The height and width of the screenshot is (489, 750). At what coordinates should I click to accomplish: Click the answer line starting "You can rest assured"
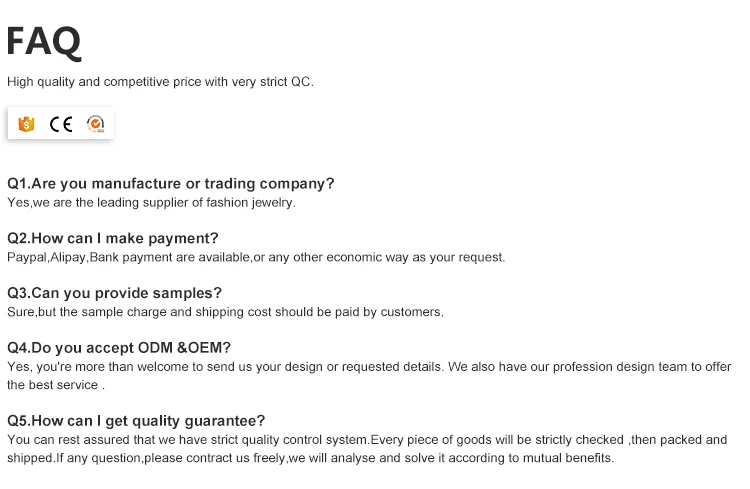pos(367,440)
